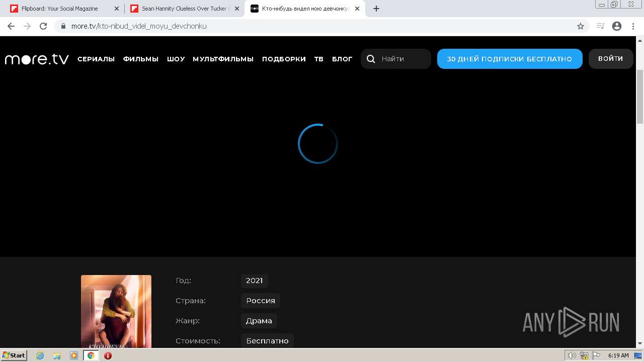Close the Flipboard Your Social Magazine tab
The image size is (644, 362).
coord(117,9)
